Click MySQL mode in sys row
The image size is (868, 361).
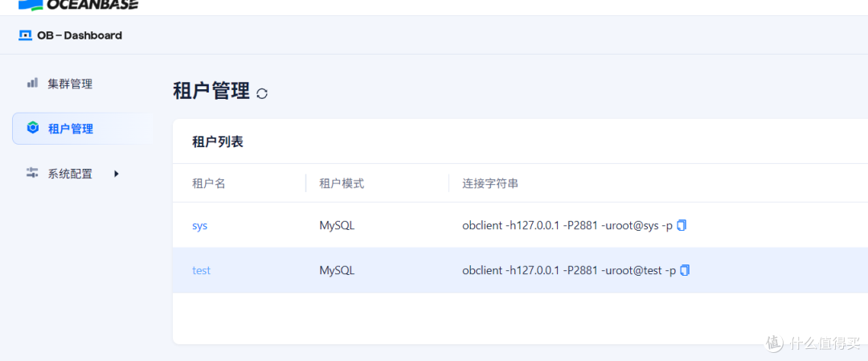[337, 226]
